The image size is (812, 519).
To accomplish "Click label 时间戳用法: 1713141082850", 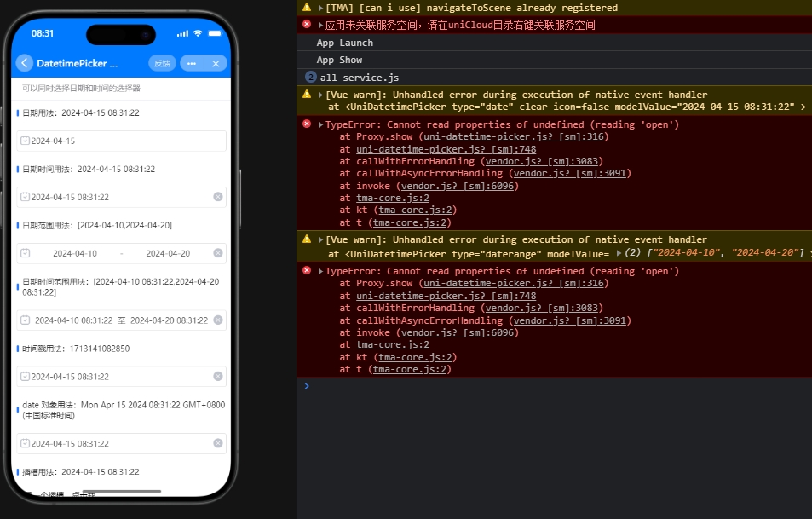I will click(x=76, y=349).
